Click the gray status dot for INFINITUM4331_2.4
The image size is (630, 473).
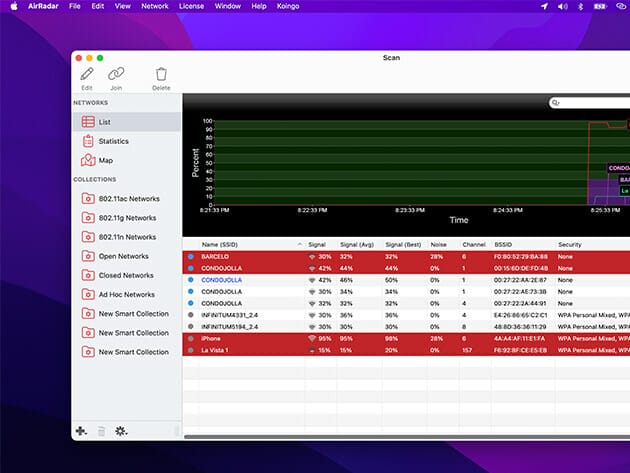point(191,315)
